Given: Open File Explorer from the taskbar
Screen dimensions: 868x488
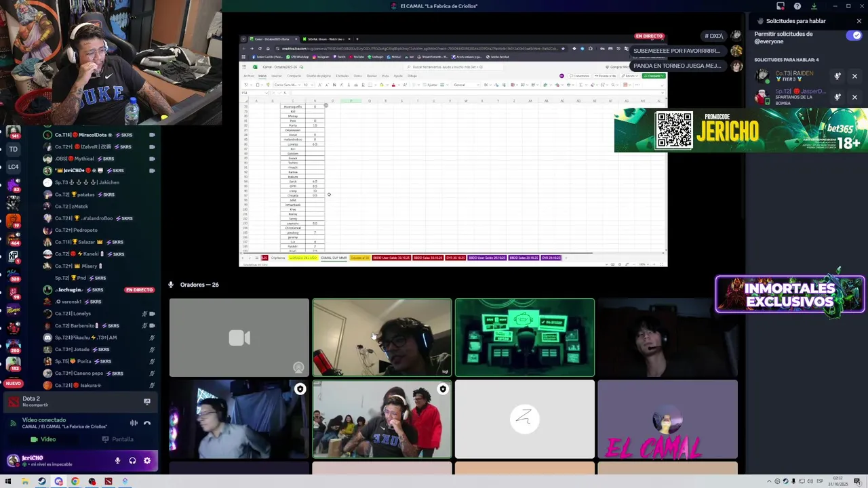Looking at the screenshot, I should pyautogui.click(x=25, y=481).
